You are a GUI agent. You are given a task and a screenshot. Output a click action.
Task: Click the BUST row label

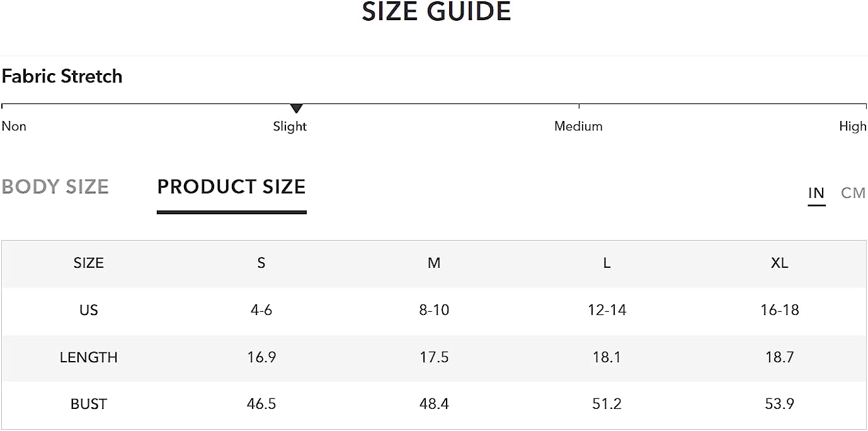(x=89, y=404)
